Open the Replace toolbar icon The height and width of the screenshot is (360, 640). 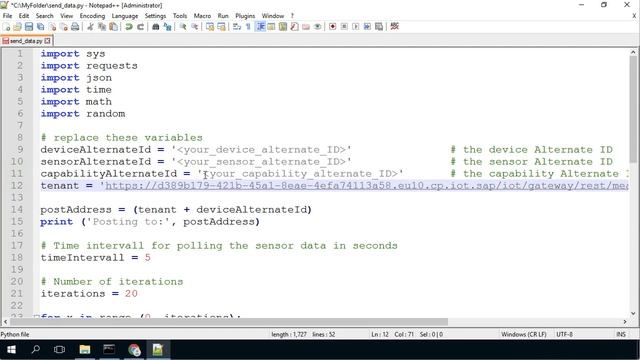click(167, 27)
